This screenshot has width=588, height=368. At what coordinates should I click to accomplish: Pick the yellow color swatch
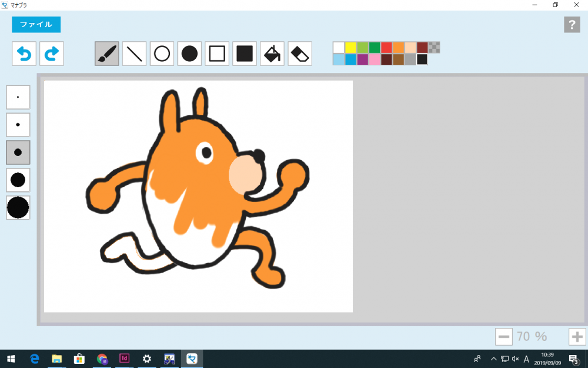coord(351,48)
